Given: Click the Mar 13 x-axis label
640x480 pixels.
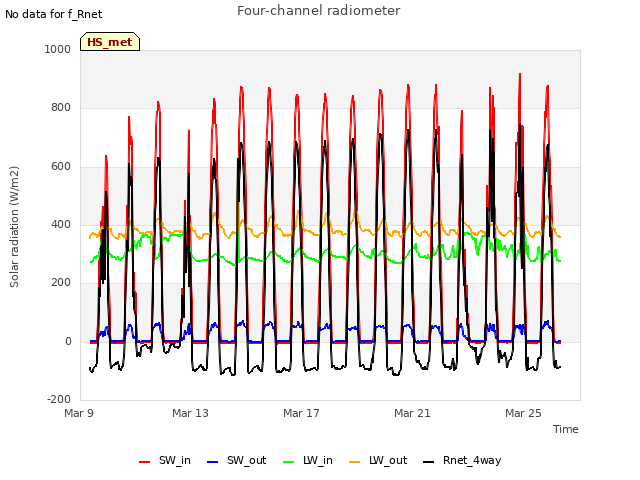Looking at the screenshot, I should tap(190, 413).
